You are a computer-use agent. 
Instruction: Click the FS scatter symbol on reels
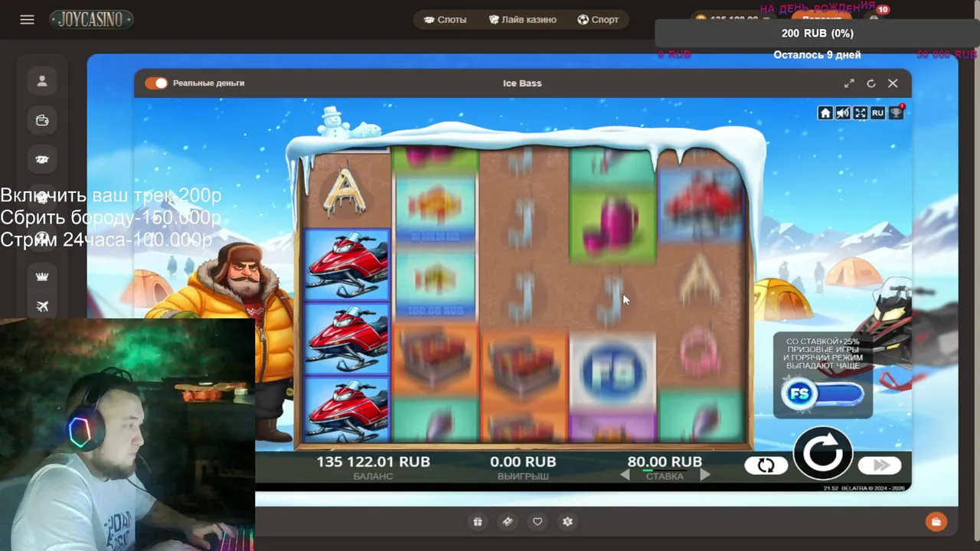click(x=612, y=373)
